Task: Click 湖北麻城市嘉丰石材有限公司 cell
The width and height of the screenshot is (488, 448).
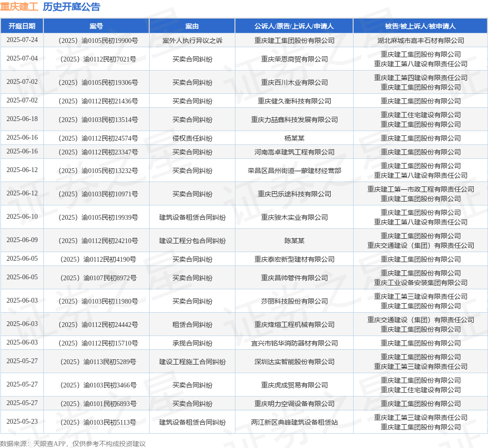Action: click(x=421, y=41)
